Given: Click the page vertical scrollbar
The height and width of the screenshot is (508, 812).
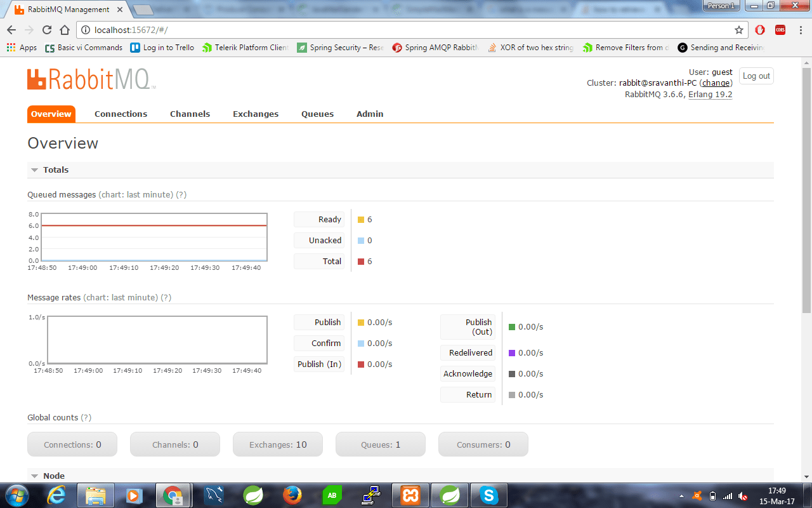Looking at the screenshot, I should [x=806, y=190].
